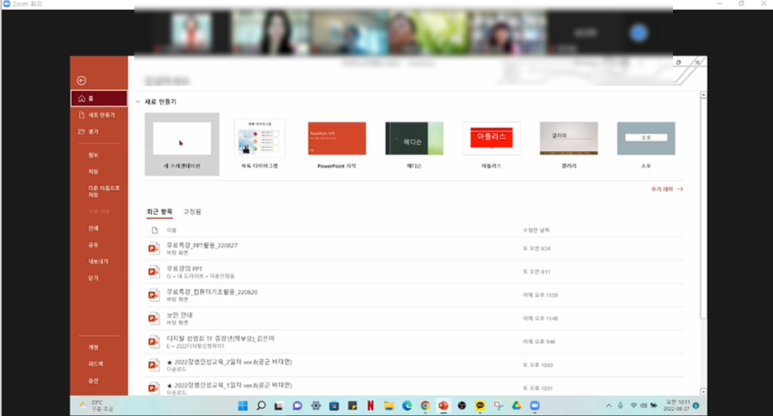This screenshot has height=416, width=773.
Task: Open the weather widget showing 23°C
Action: (x=96, y=406)
